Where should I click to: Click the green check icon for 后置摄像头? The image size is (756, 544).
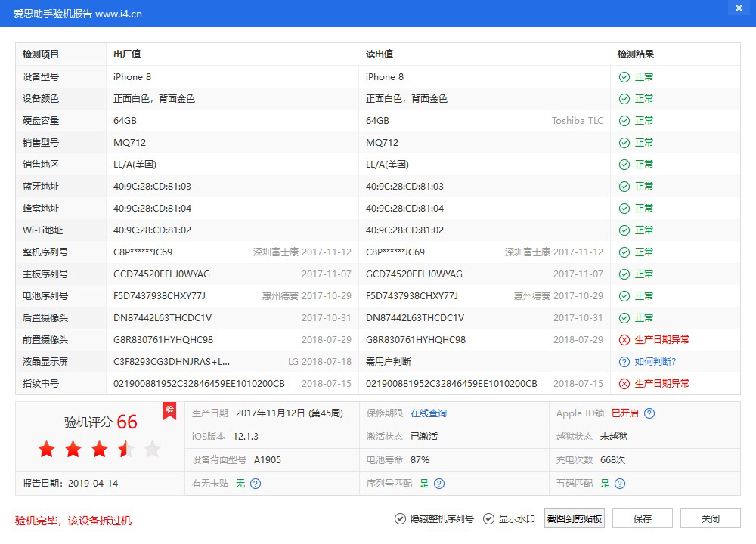coord(624,318)
